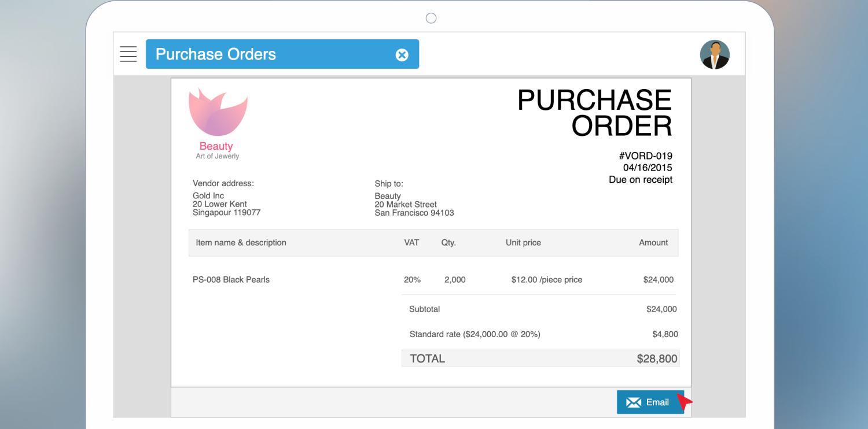Select the order number #VORD-019

point(646,156)
